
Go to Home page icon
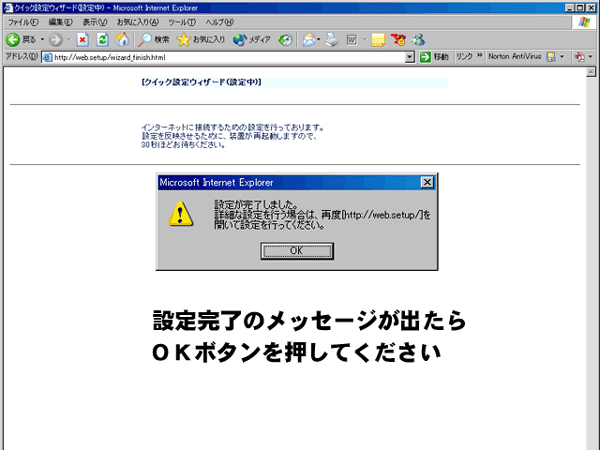click(122, 39)
